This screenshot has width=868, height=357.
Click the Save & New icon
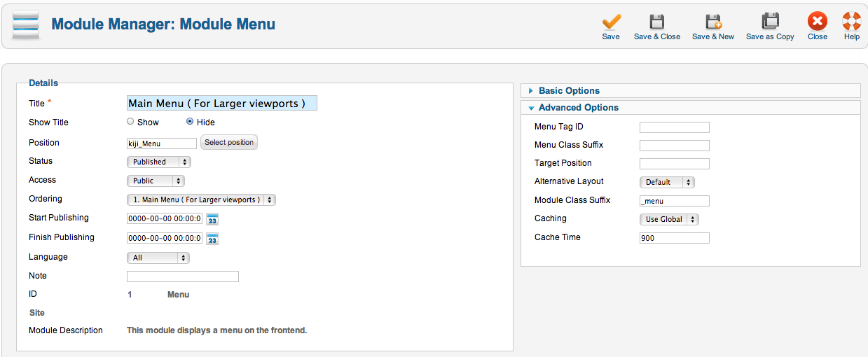[713, 21]
